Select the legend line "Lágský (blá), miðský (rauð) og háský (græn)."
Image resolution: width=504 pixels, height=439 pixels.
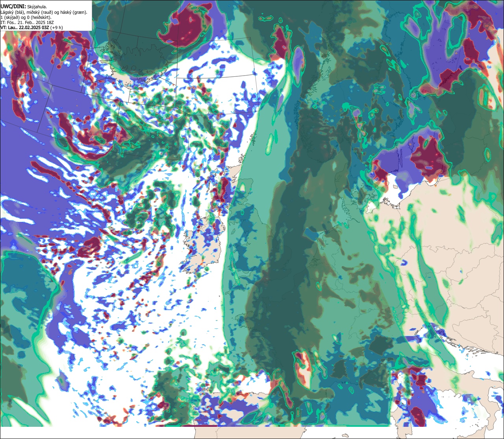click(x=44, y=12)
